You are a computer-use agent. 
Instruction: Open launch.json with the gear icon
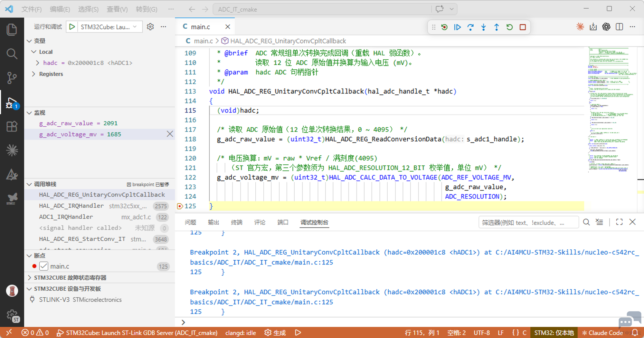pos(150,27)
